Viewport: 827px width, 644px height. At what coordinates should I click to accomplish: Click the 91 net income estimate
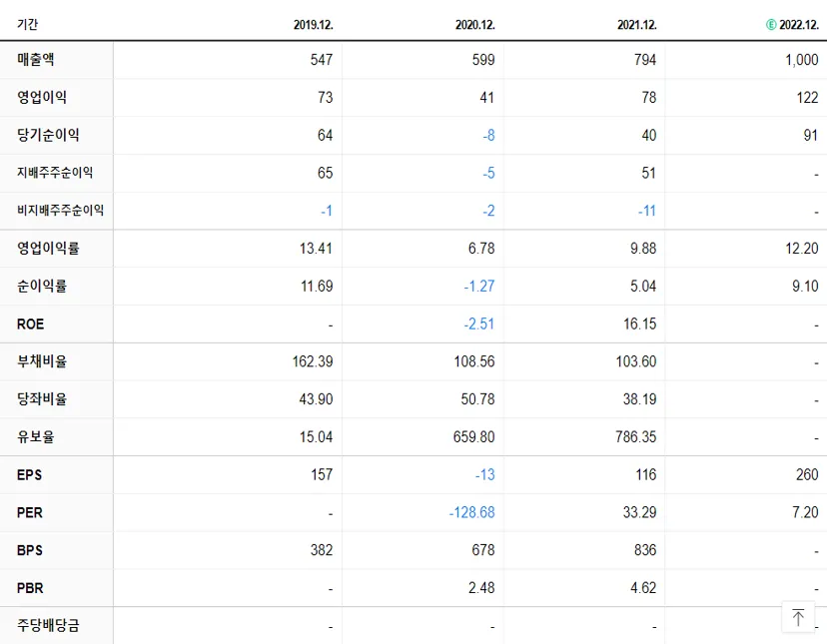tap(811, 135)
